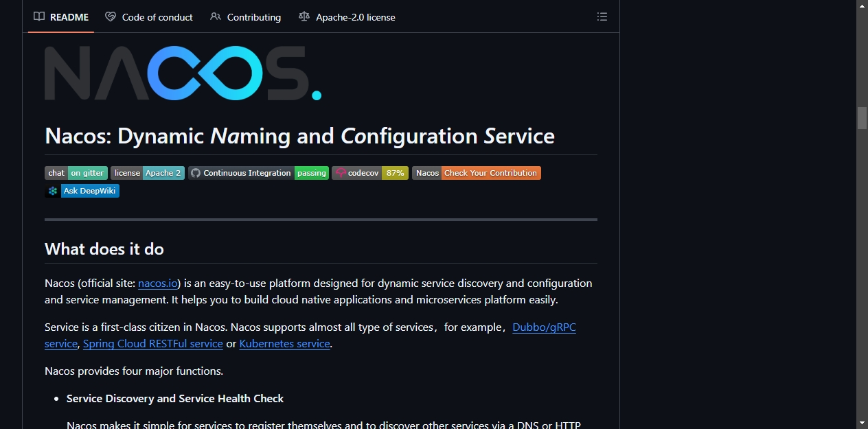The height and width of the screenshot is (429, 868).
Task: Click the 'What does it do' heading
Action: (x=104, y=249)
